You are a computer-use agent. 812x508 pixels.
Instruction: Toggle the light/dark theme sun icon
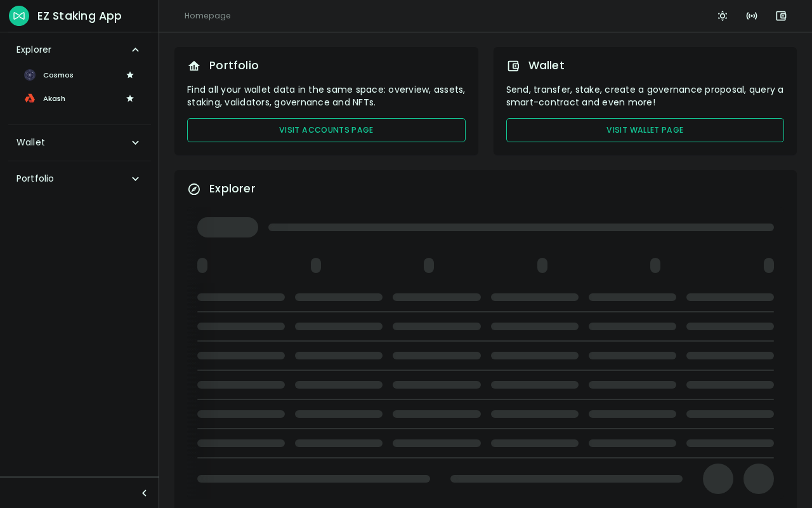pyautogui.click(x=723, y=16)
